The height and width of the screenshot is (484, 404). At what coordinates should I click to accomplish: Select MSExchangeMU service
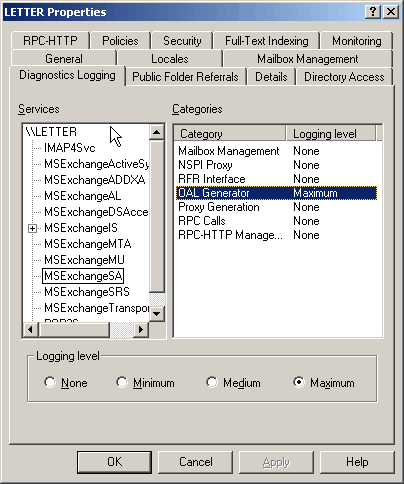84,260
